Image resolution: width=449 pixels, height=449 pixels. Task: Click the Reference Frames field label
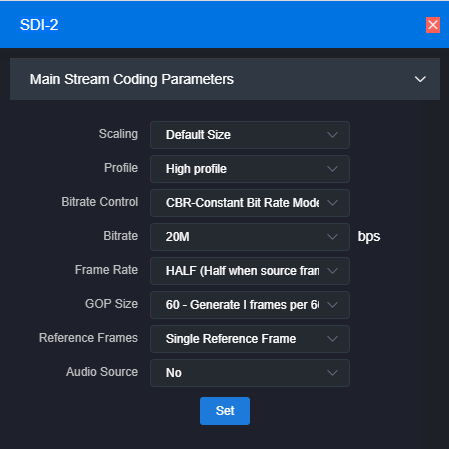point(88,338)
